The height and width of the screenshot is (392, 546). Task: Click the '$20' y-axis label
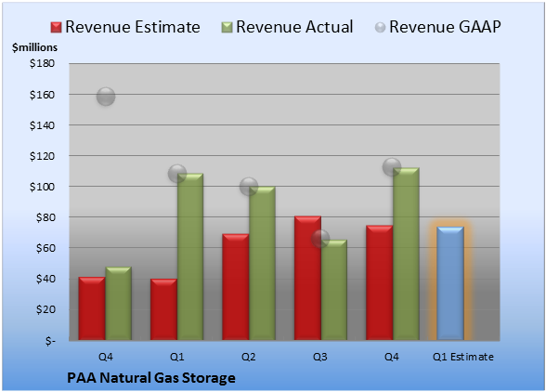tap(45, 309)
